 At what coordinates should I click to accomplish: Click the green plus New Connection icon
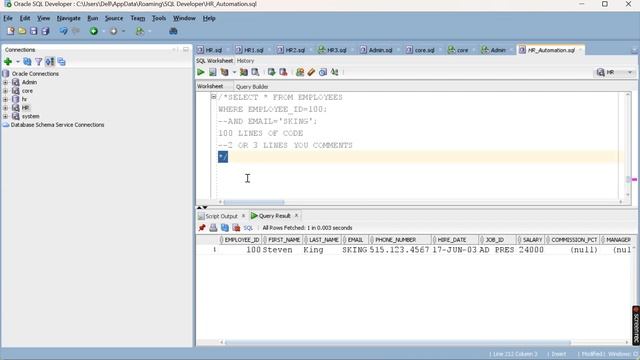point(8,62)
